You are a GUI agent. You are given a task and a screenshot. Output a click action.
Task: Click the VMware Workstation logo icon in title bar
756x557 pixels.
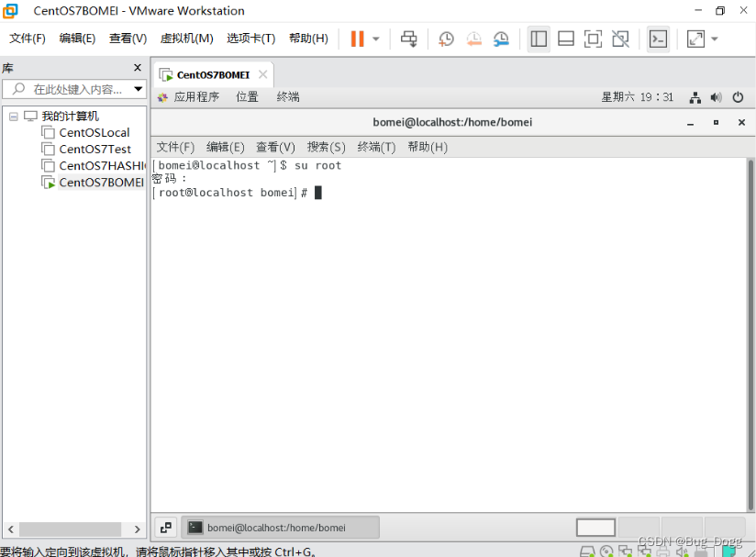(x=10, y=11)
